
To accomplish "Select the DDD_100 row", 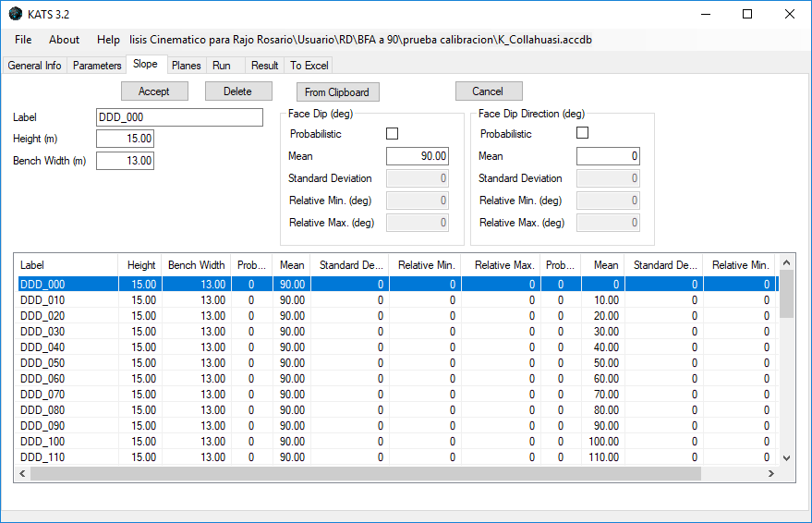I will (398, 442).
